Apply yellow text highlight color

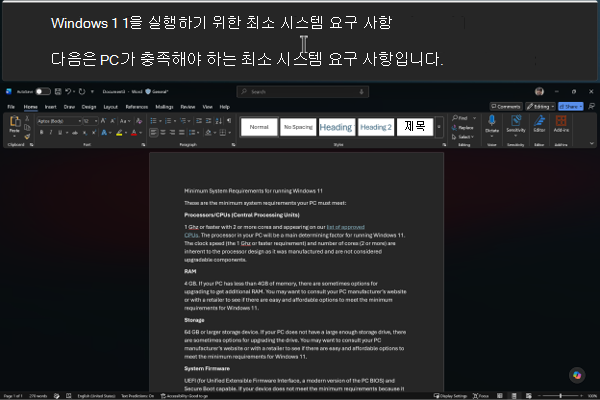(119, 133)
